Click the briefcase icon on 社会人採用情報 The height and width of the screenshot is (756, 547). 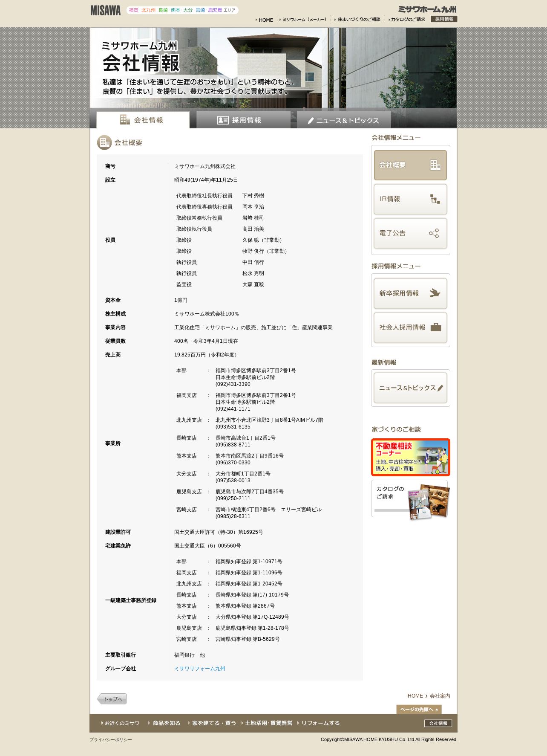point(436,327)
